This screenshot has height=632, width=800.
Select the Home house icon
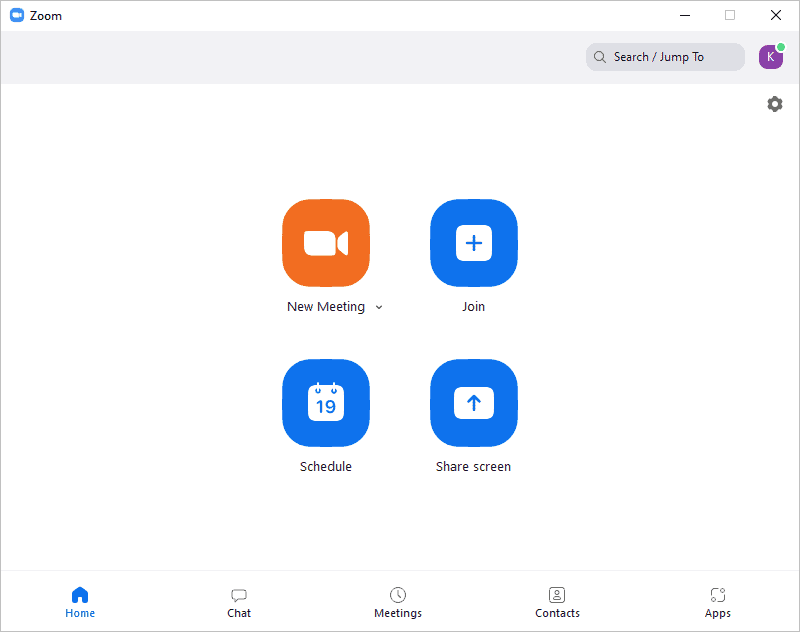(80, 595)
